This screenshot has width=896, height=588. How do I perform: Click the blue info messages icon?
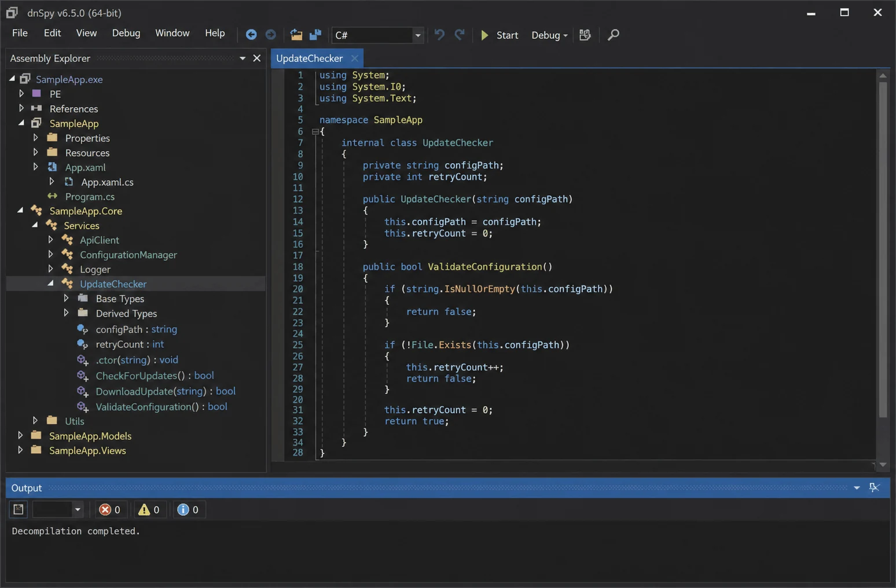click(183, 509)
